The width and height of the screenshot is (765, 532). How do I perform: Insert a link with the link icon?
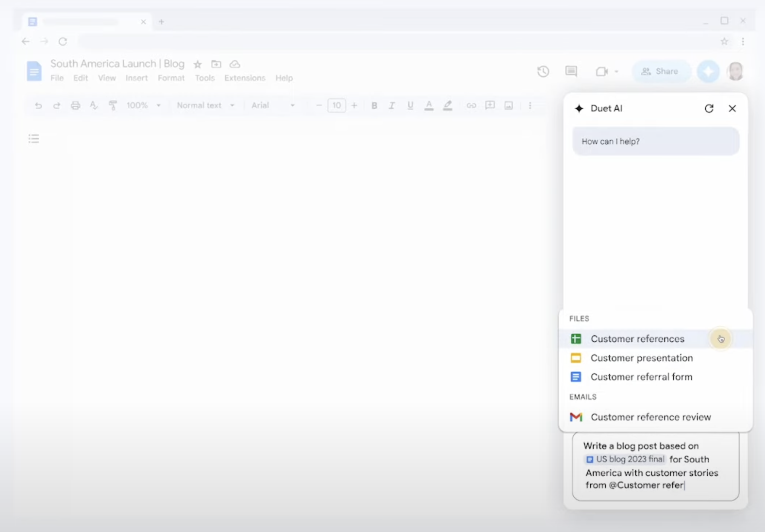pyautogui.click(x=471, y=105)
